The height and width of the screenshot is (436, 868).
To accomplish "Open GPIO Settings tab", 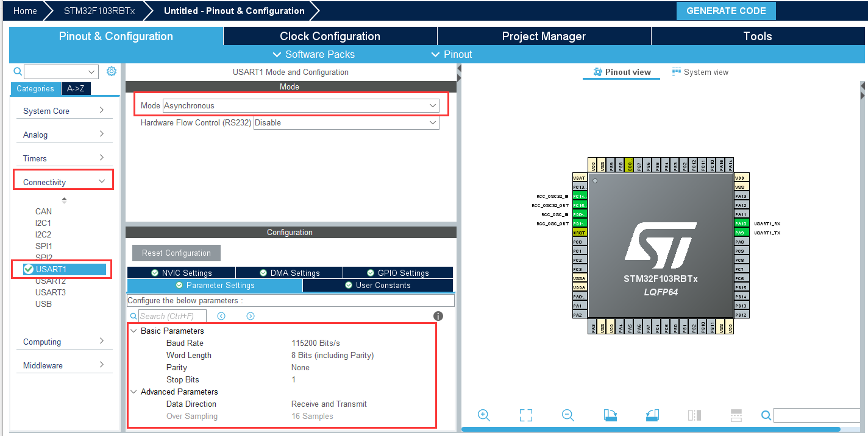I will click(x=398, y=273).
